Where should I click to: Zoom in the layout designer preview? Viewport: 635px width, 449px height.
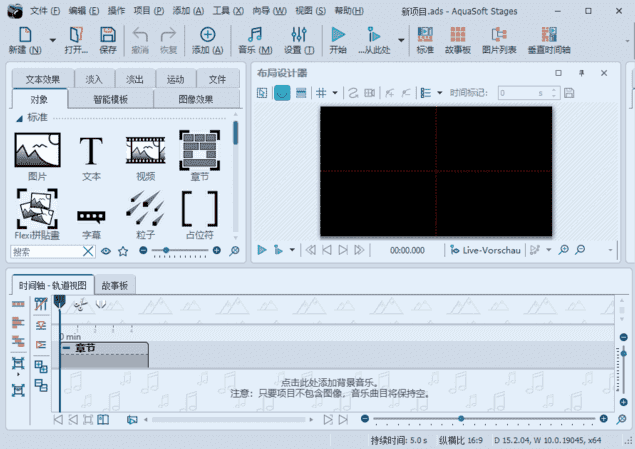point(563,250)
